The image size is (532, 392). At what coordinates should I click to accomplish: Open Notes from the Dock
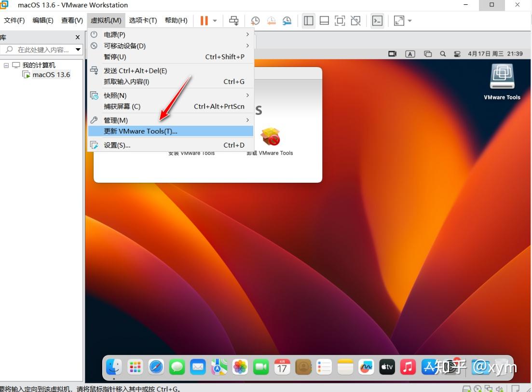click(345, 367)
